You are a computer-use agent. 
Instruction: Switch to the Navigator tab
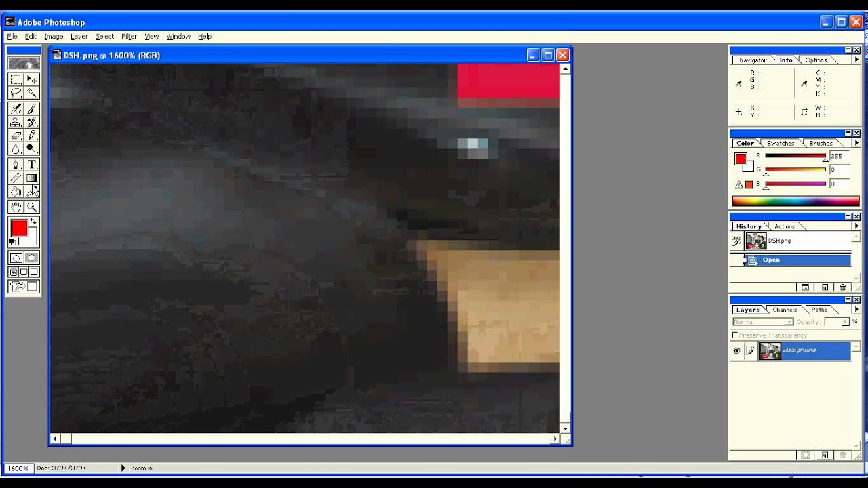pos(753,60)
